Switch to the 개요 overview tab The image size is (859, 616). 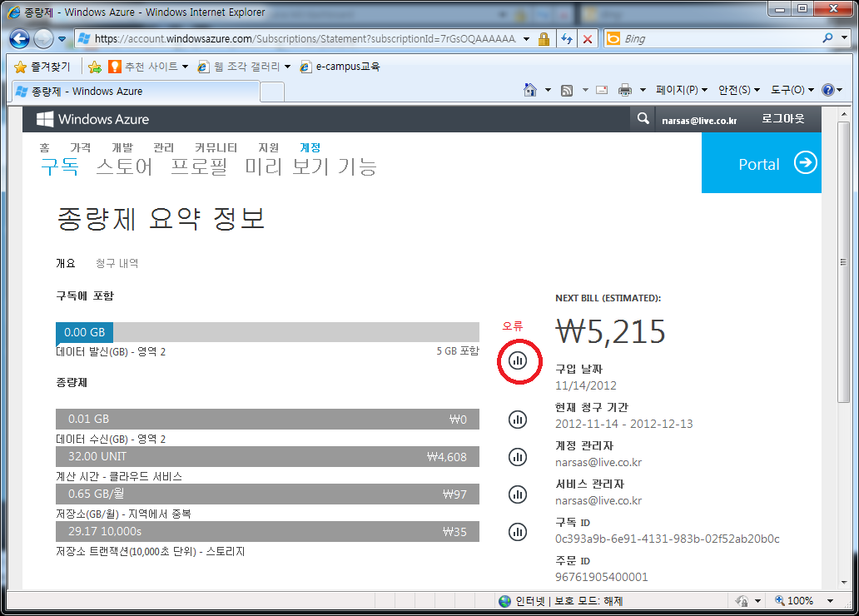click(x=65, y=264)
